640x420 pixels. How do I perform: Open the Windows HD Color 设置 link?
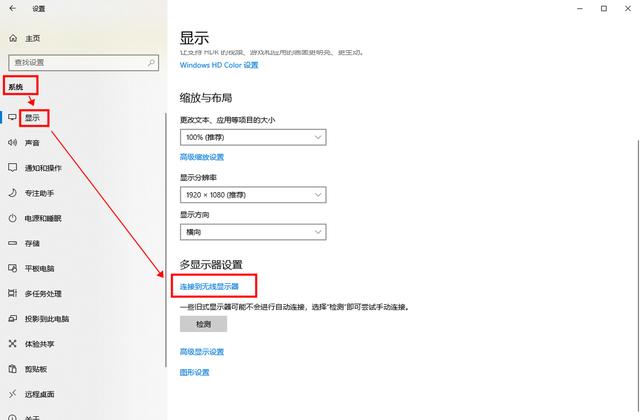click(x=218, y=65)
